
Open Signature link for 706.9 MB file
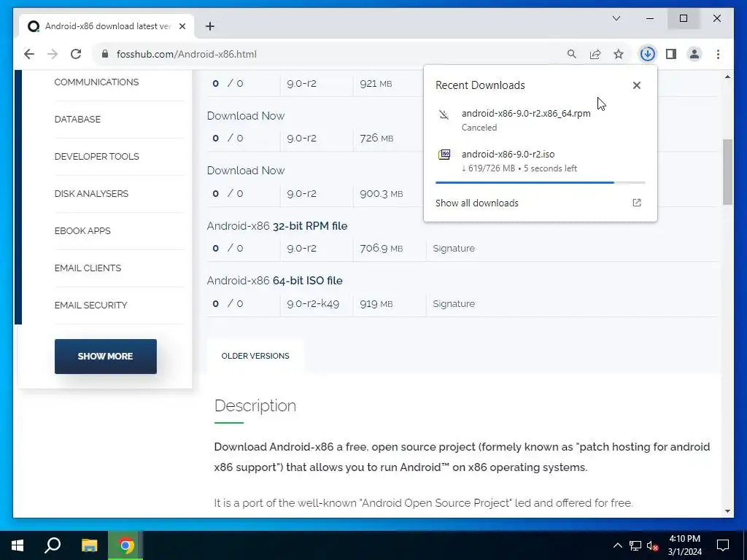pos(454,248)
